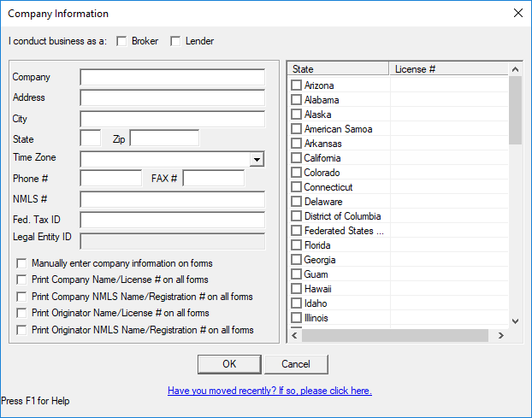Click the Legal Entity ID field

tap(173, 241)
